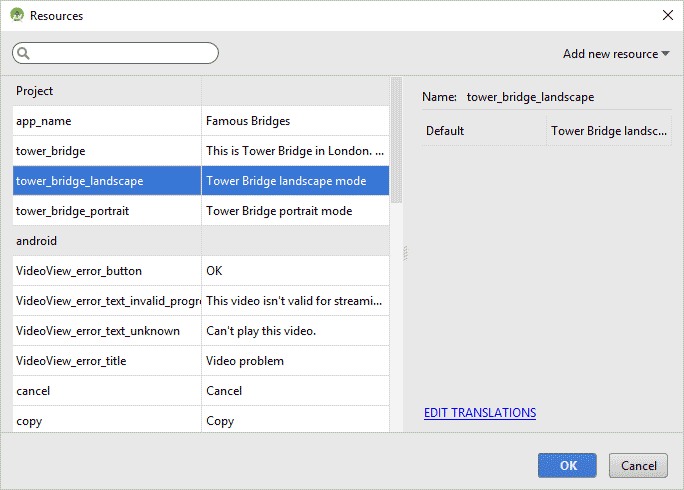The height and width of the screenshot is (490, 684).
Task: Select the copy string resource
Action: 106,421
